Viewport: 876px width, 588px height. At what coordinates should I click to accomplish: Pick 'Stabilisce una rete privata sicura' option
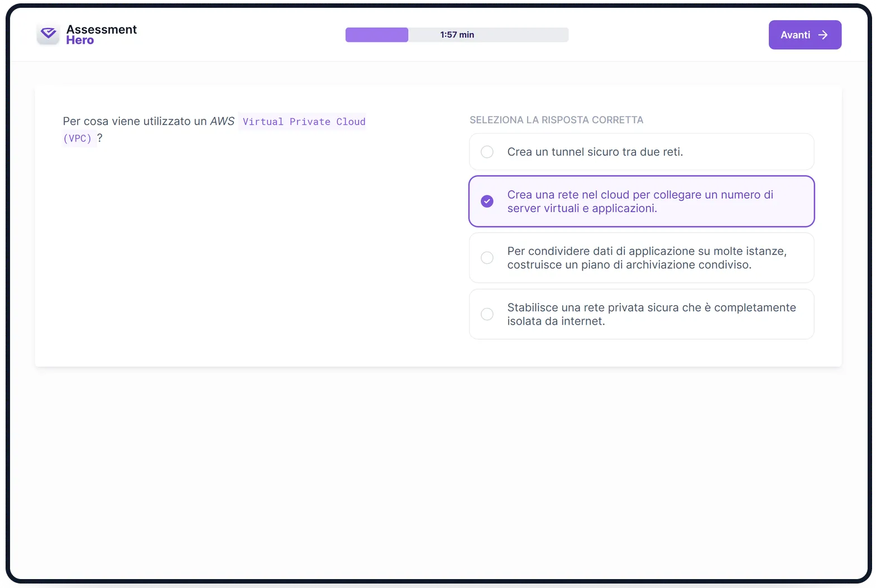[x=642, y=314]
